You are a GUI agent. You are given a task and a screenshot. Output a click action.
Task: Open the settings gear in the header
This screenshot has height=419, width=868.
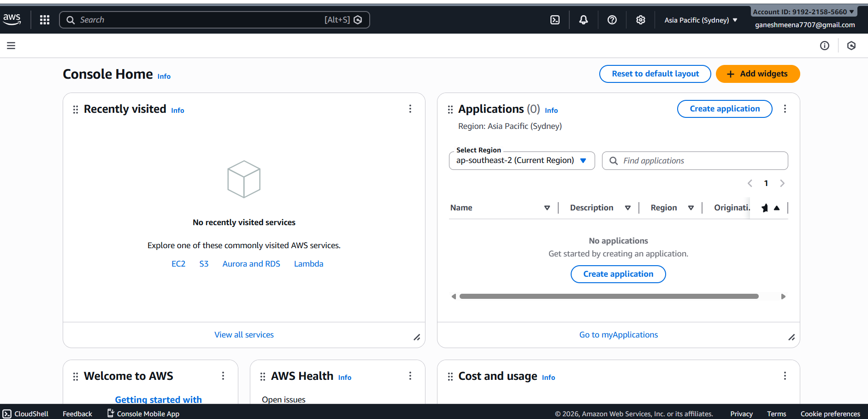641,20
